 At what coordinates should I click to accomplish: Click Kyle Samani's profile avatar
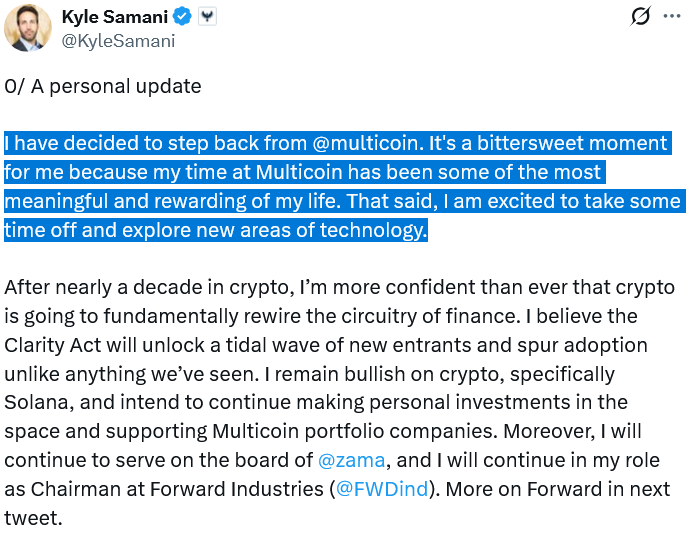[x=28, y=27]
